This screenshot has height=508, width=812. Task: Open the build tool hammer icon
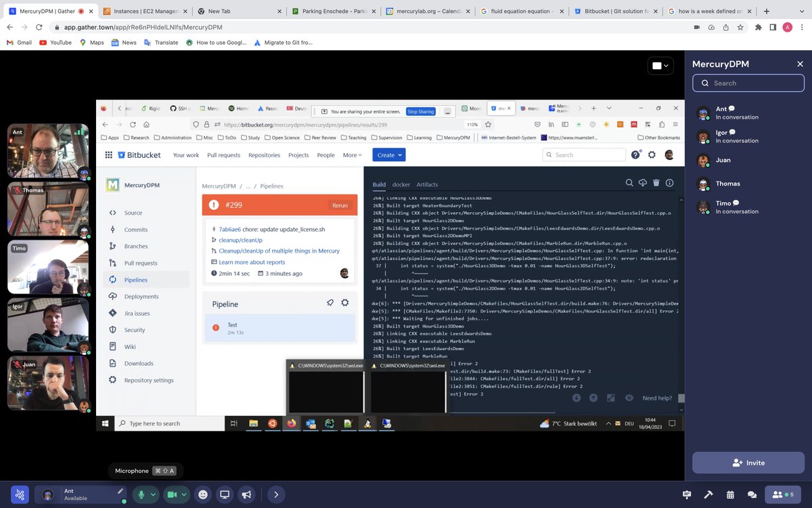pos(708,495)
